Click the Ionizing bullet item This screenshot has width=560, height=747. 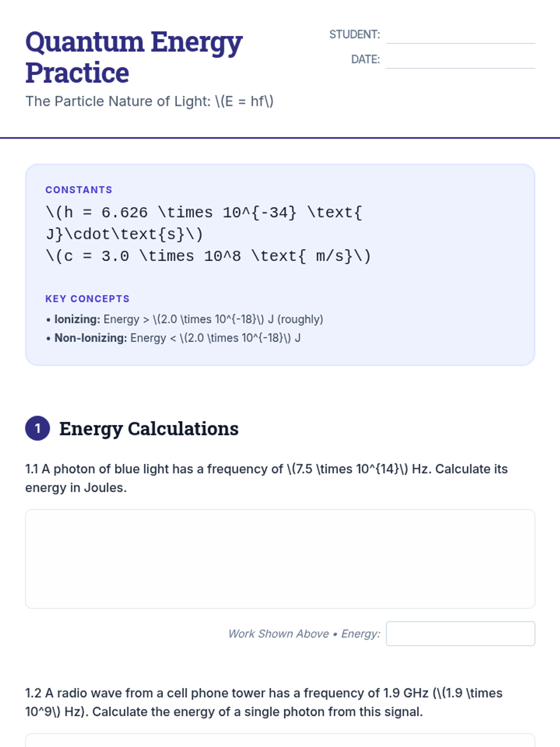184,319
